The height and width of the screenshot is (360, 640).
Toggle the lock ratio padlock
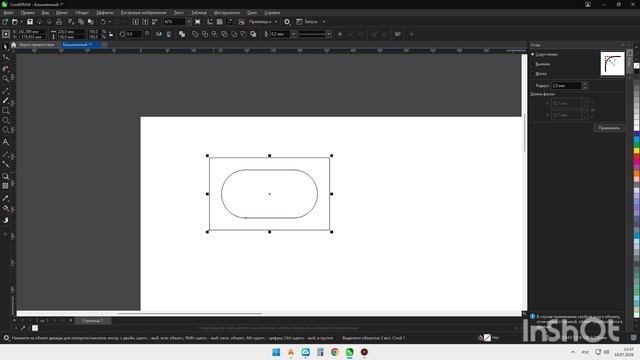click(x=111, y=34)
